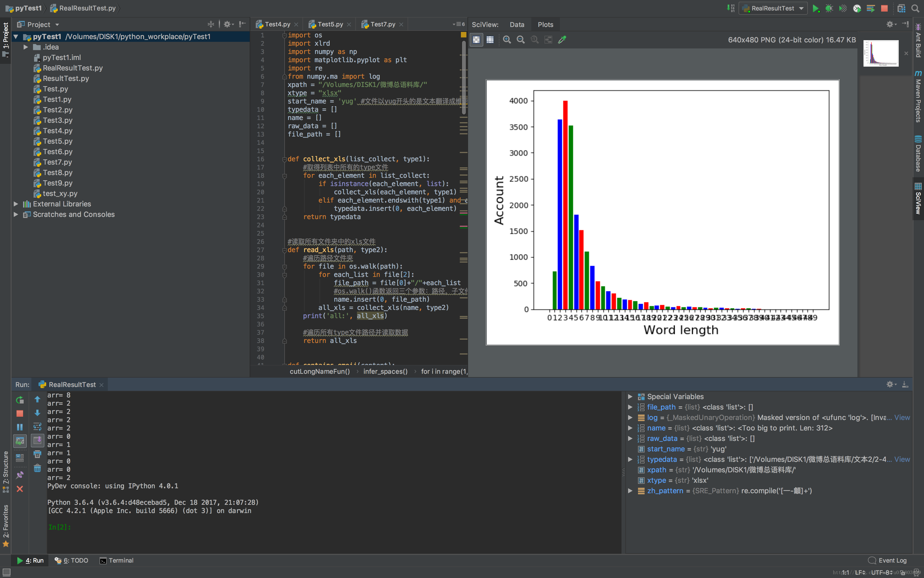Click the Concurrency diagram run icon
The width and height of the screenshot is (924, 578).
coord(871,9)
